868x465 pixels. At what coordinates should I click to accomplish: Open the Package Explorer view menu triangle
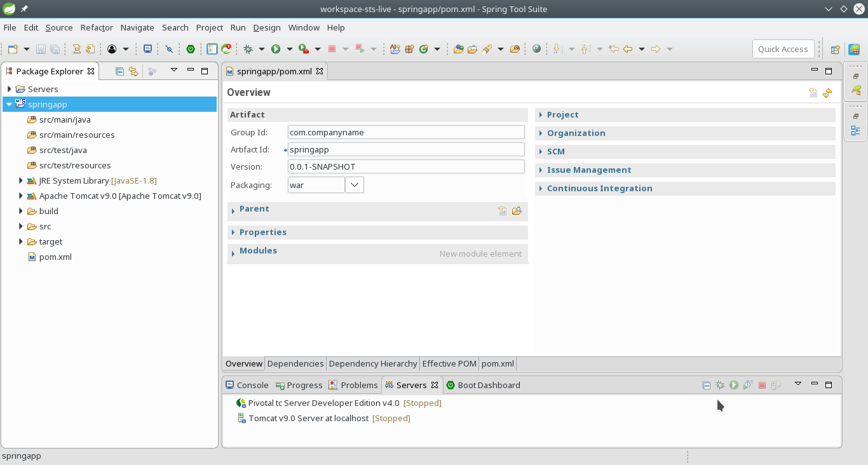173,71
